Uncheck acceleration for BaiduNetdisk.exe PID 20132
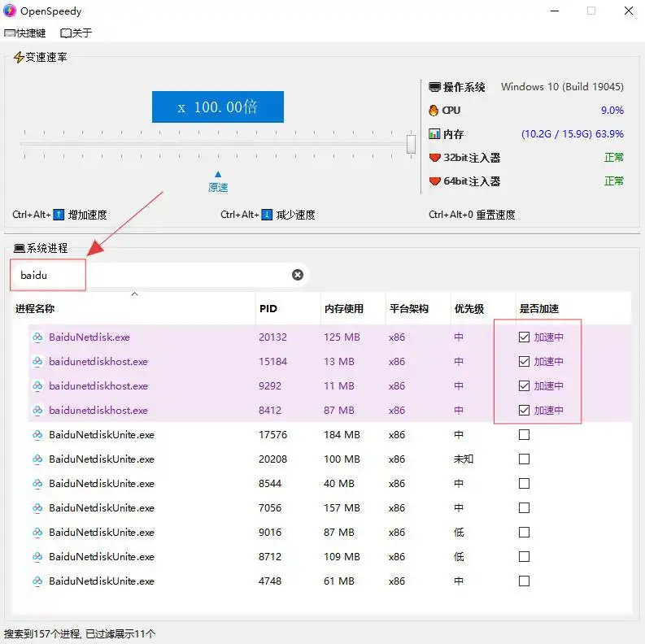 tap(524, 337)
